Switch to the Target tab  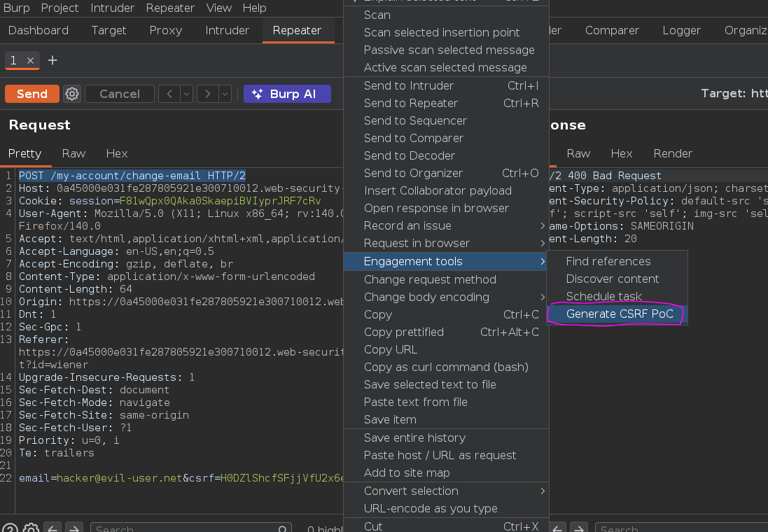pyautogui.click(x=109, y=30)
